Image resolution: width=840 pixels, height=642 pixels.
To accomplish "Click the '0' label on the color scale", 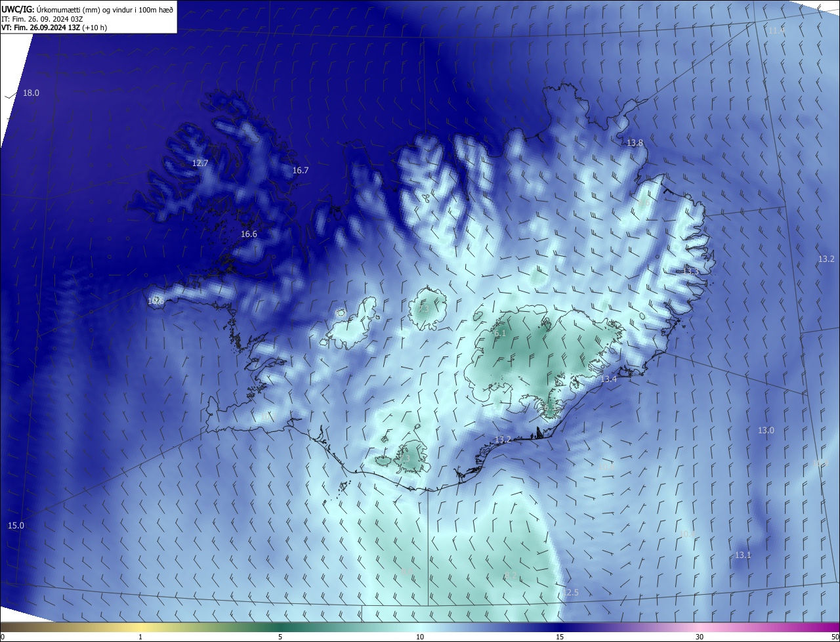I will click(3, 637).
